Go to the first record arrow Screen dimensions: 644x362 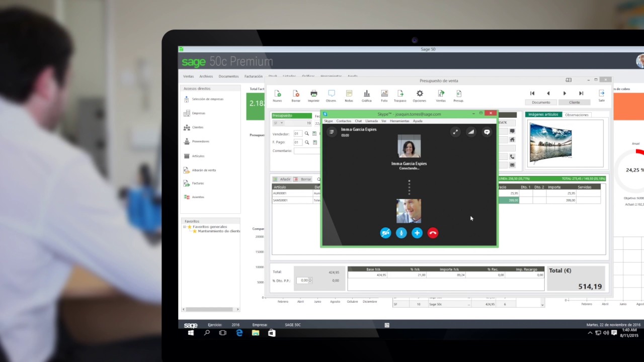pyautogui.click(x=532, y=93)
